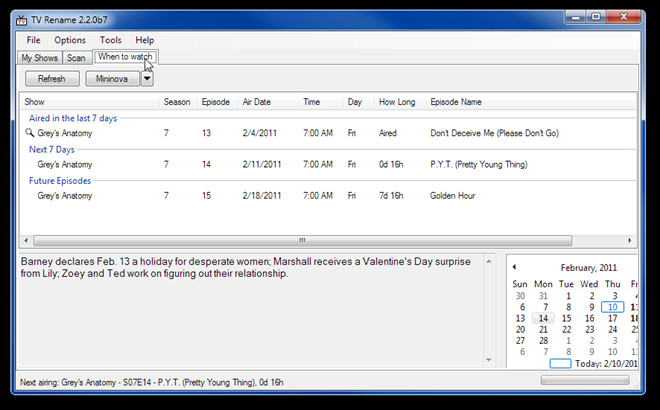Sort by the Season column header
660x410 pixels.
pyautogui.click(x=178, y=102)
